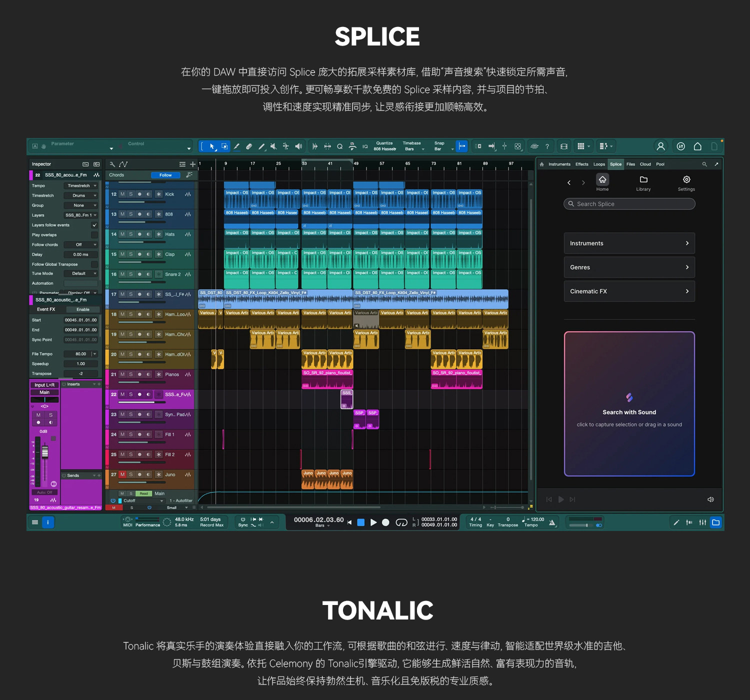Open the user account profile icon
Viewport: 750px width, 700px height.
(660, 146)
